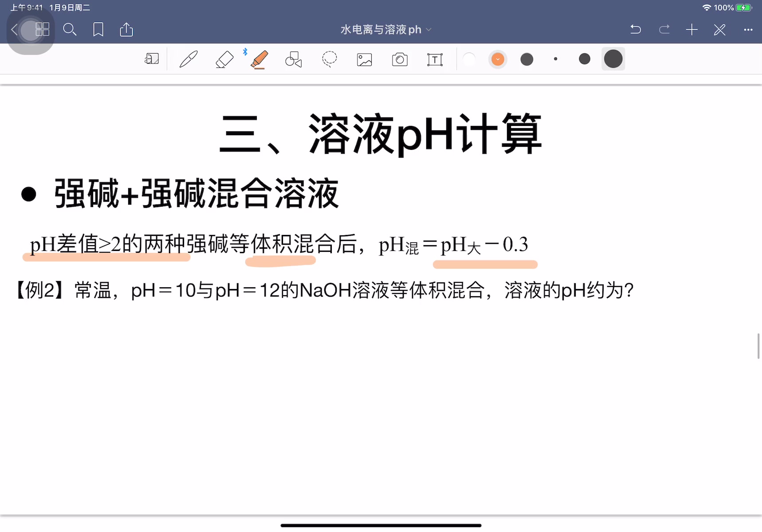Choose the orange highlighter color swatch
Viewport: 762px width, 532px height.
pos(498,59)
